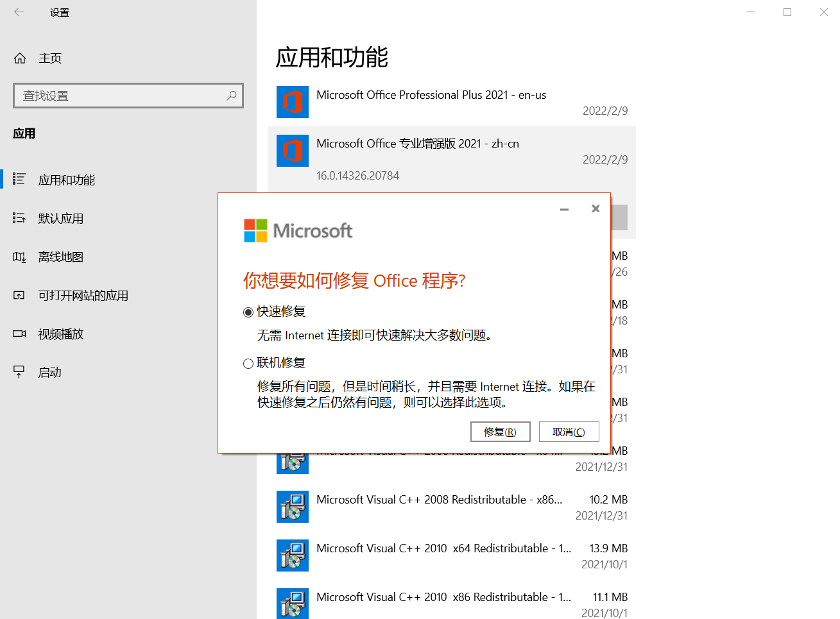The height and width of the screenshot is (619, 840).
Task: Click the 应用和功能 list icon
Action: pos(19,179)
